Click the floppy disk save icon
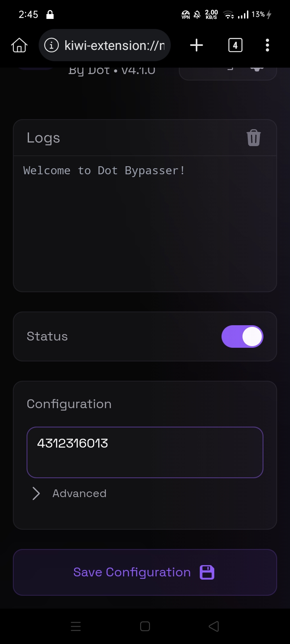Screen dimensions: 290x644 pyautogui.click(x=207, y=572)
